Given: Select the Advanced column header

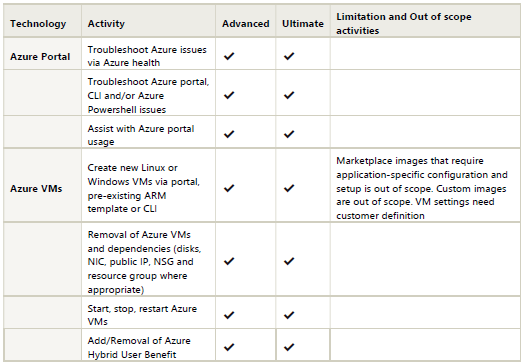Looking at the screenshot, I should tap(246, 24).
